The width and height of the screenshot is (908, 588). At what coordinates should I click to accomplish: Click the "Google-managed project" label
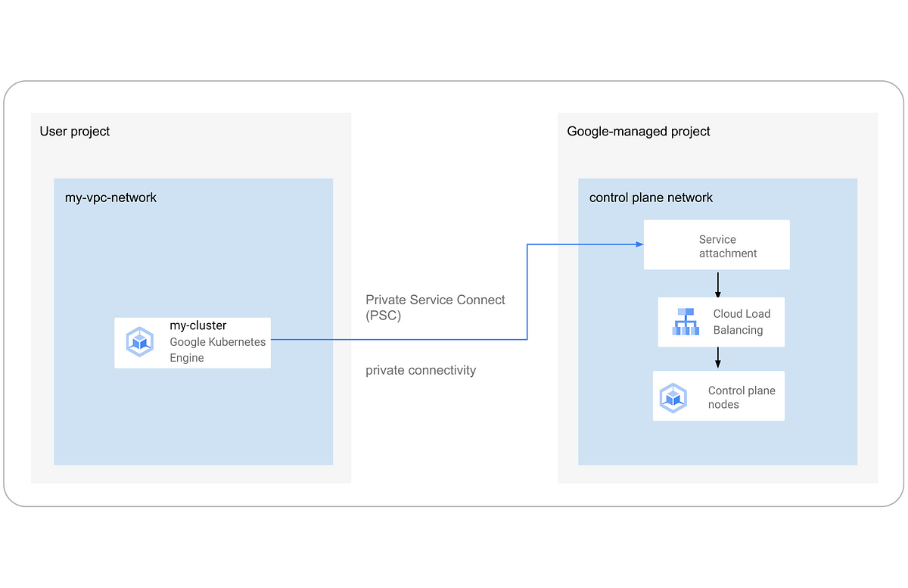[639, 132]
